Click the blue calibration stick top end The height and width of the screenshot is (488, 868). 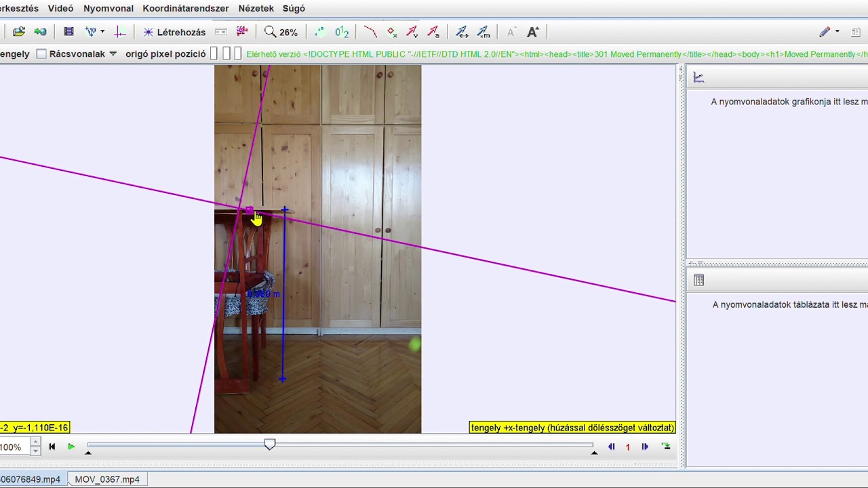click(x=285, y=211)
